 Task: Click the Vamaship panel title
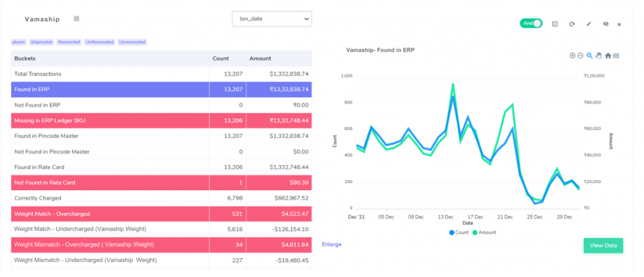point(42,20)
